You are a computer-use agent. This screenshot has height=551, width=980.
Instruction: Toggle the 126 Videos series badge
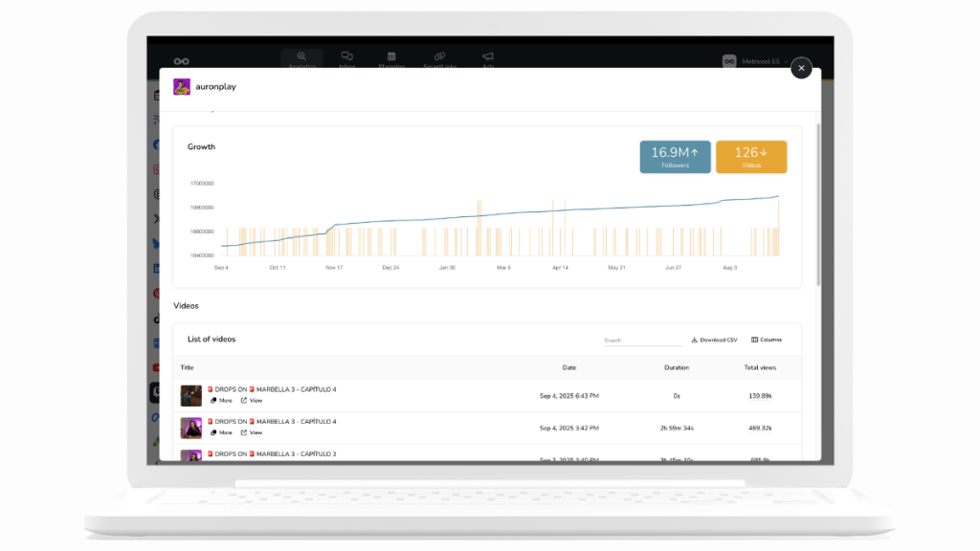pos(751,157)
